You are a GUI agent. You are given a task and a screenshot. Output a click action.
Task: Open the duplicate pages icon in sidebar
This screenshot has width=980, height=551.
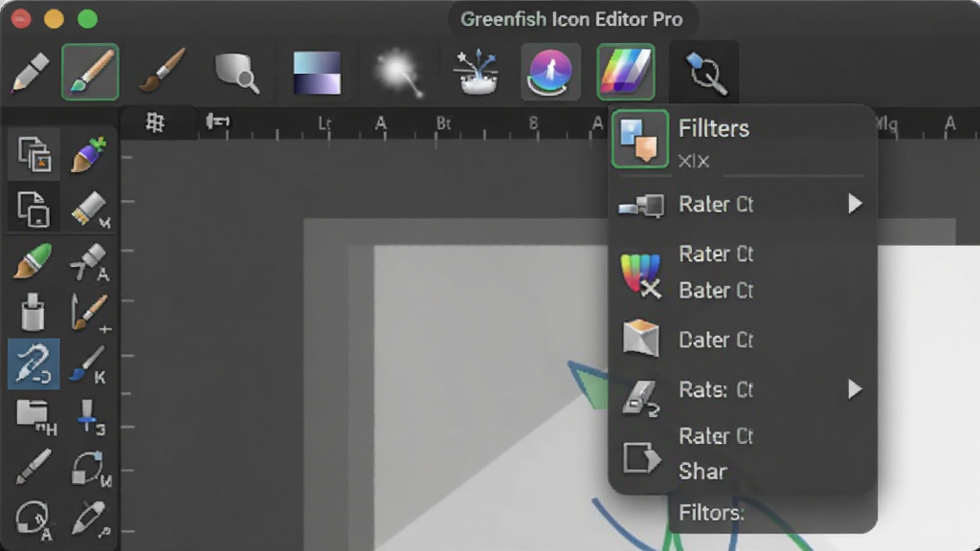pos(34,154)
